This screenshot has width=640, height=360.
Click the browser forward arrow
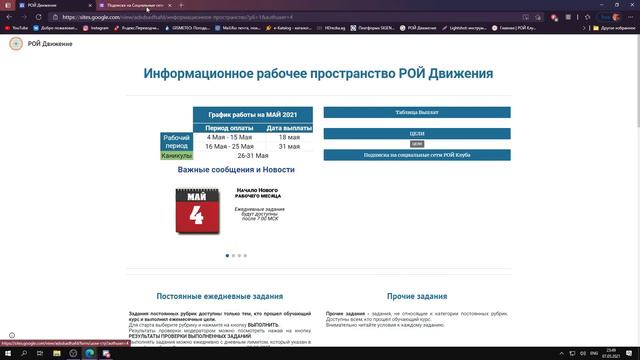[x=24, y=17]
